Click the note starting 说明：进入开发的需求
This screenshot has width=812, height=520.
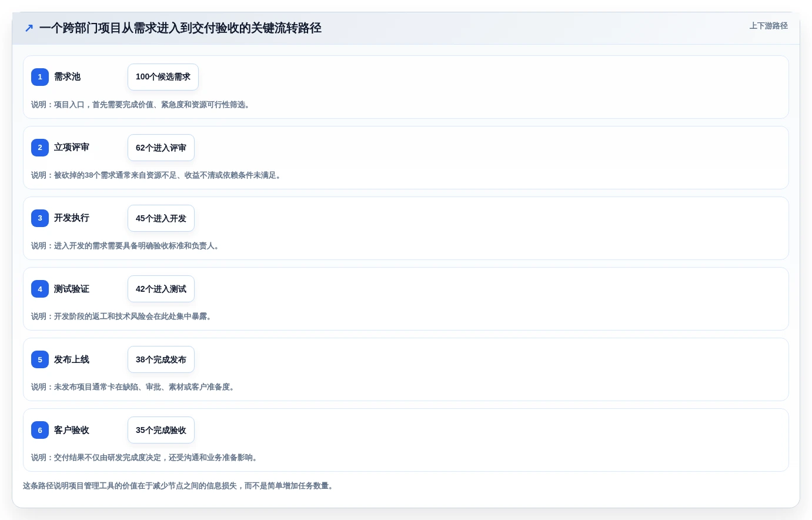[x=127, y=246]
